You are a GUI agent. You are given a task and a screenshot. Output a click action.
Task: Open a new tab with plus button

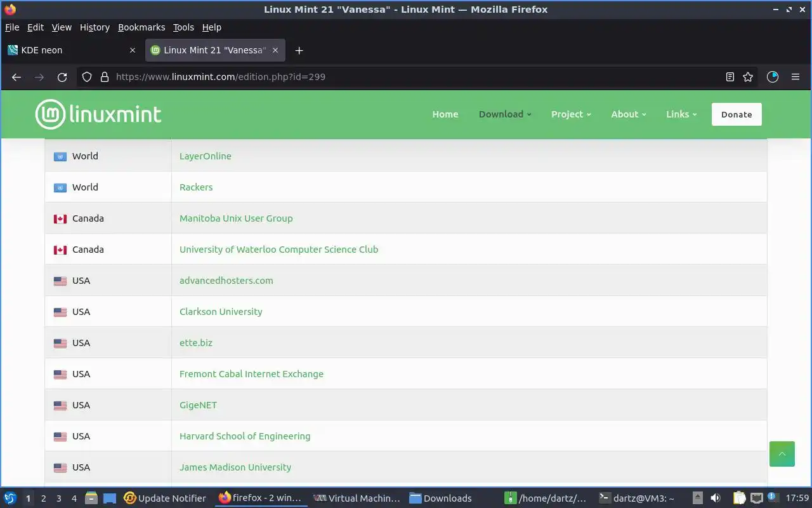click(x=299, y=50)
